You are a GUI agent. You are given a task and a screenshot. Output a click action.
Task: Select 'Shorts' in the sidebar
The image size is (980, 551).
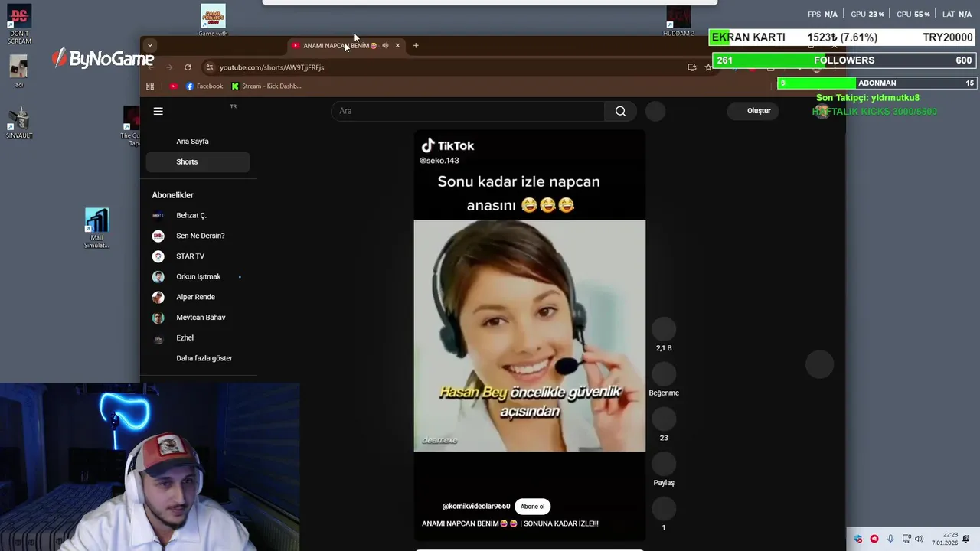[198, 161]
